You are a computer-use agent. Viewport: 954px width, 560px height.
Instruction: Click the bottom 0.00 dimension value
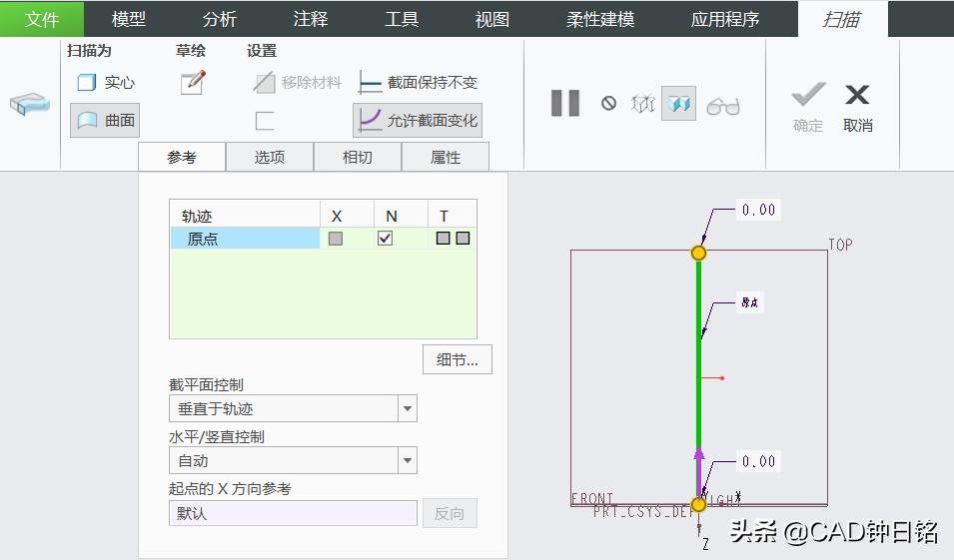(758, 461)
